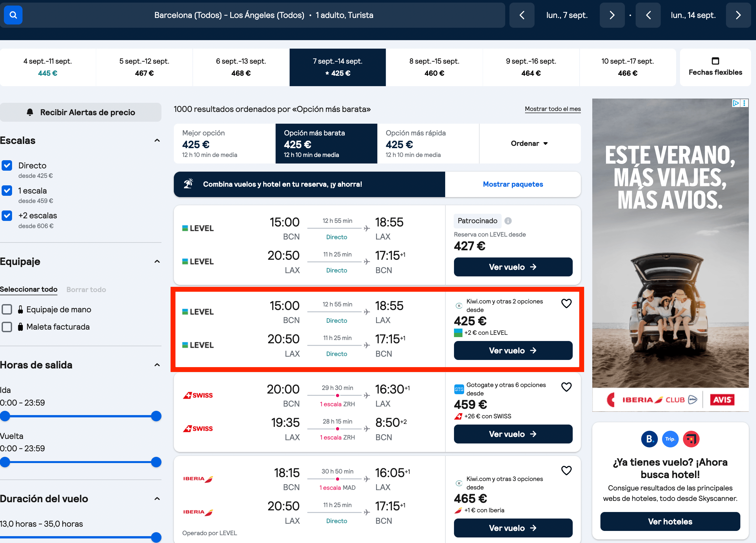Open the Ordenar sort dropdown
Viewport: 756px width, 543px height.
coord(529,144)
